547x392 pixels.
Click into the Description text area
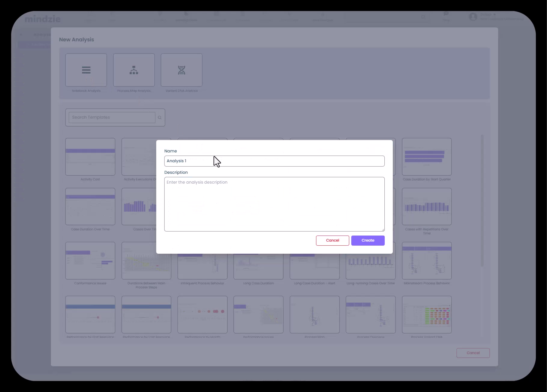[274, 204]
